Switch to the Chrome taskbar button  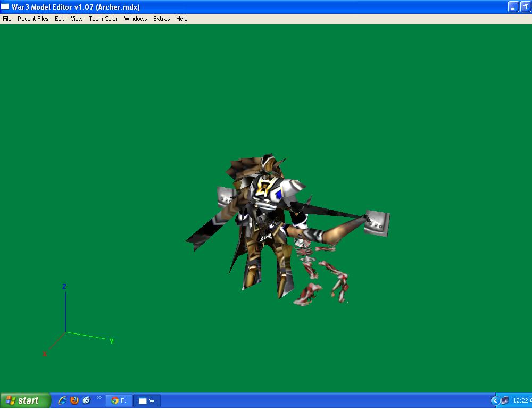(119, 400)
